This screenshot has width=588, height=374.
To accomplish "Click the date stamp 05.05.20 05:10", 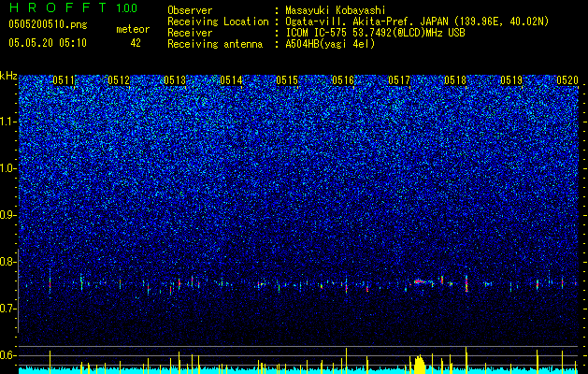I will click(x=48, y=43).
